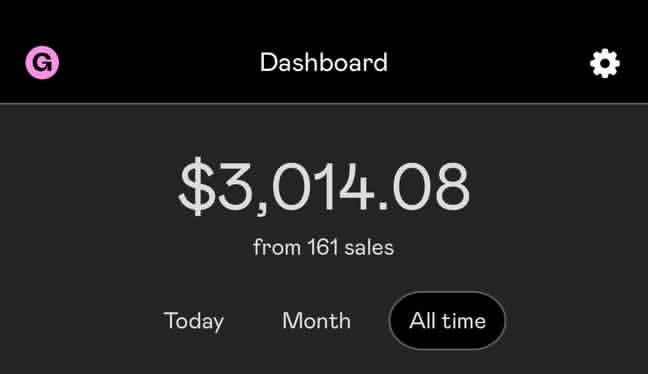Screen dimensions: 648x374
Task: Select the large dollar amount display
Action: point(324,186)
